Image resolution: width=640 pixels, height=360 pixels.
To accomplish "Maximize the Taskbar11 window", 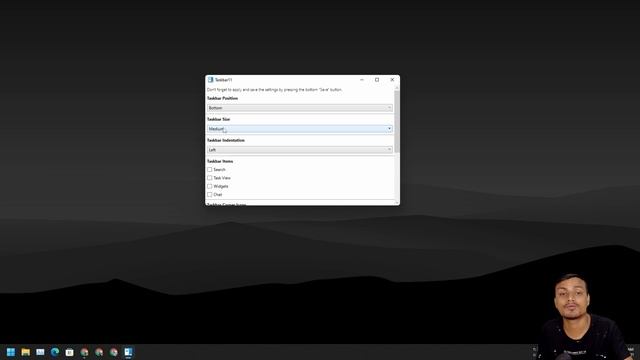I will [377, 80].
